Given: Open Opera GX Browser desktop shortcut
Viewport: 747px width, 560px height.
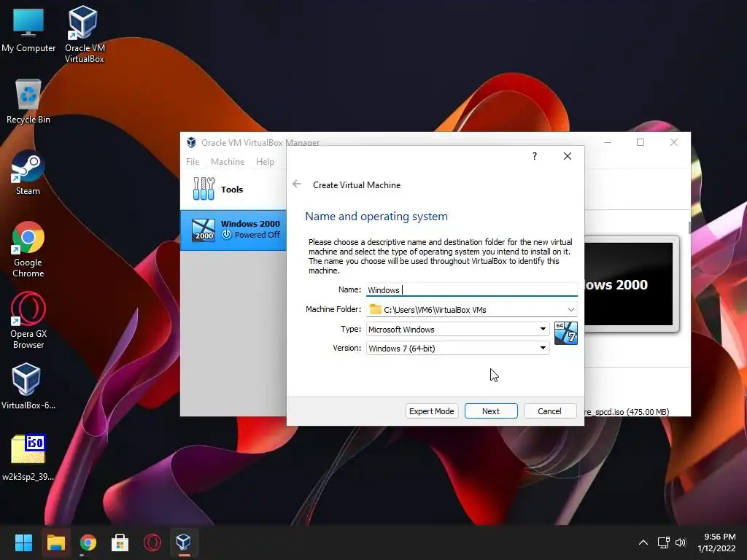Looking at the screenshot, I should click(28, 321).
